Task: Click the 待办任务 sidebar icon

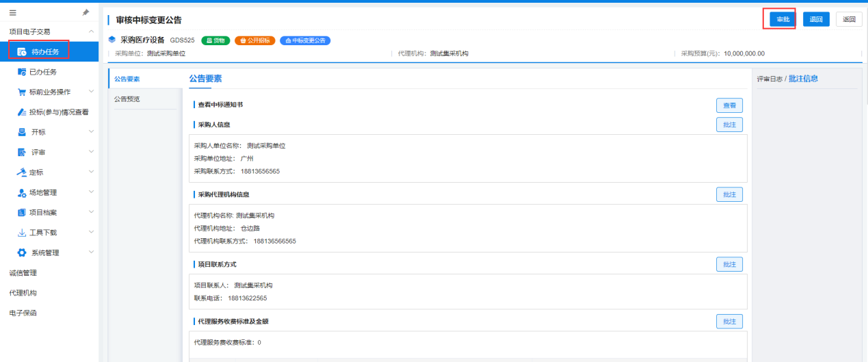Action: pyautogui.click(x=22, y=51)
